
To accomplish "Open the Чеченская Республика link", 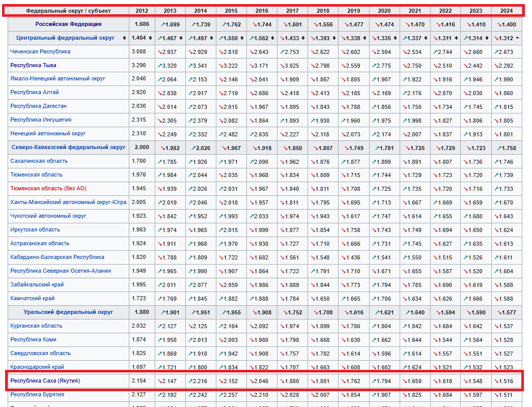I will 40,51.
